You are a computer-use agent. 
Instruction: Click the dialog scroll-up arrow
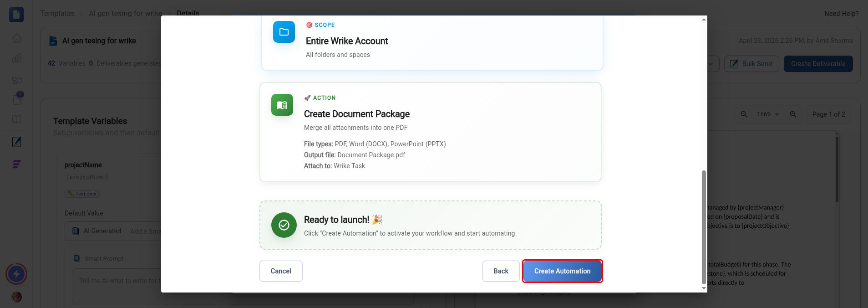(x=704, y=19)
